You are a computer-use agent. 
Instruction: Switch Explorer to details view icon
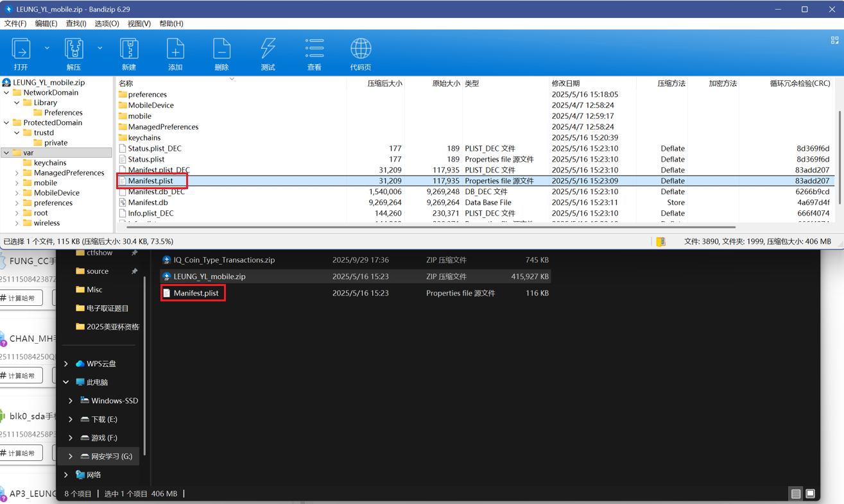[x=796, y=494]
